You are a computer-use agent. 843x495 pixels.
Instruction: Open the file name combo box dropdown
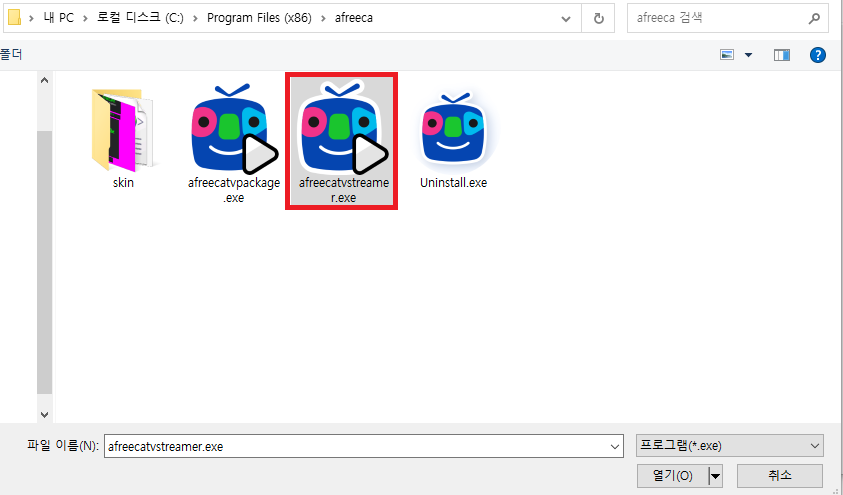(615, 447)
